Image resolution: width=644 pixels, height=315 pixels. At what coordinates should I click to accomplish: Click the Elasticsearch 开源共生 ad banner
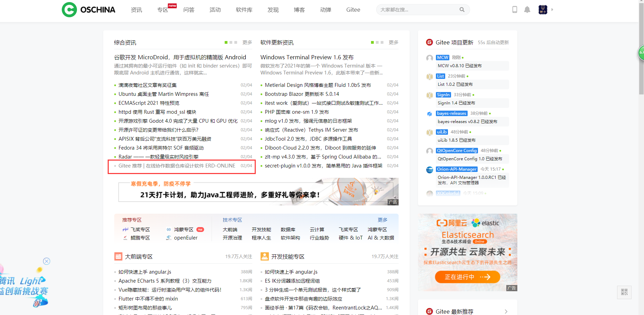point(467,252)
